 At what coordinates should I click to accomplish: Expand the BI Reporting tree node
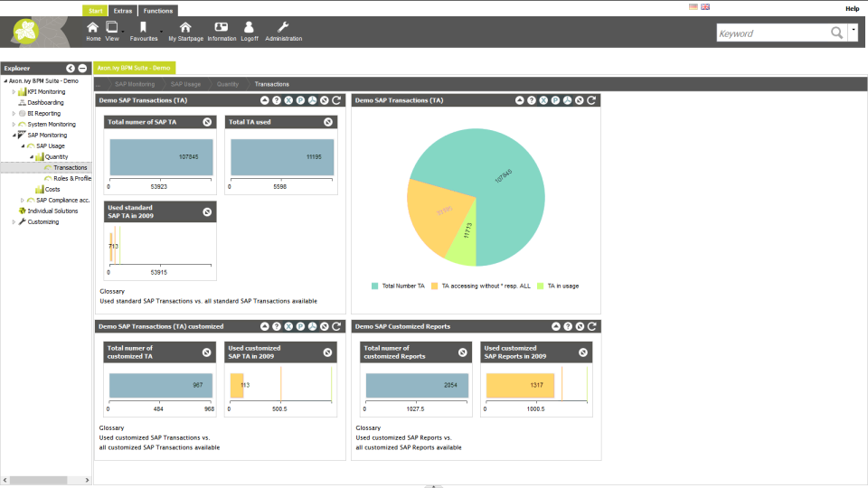[x=14, y=114]
